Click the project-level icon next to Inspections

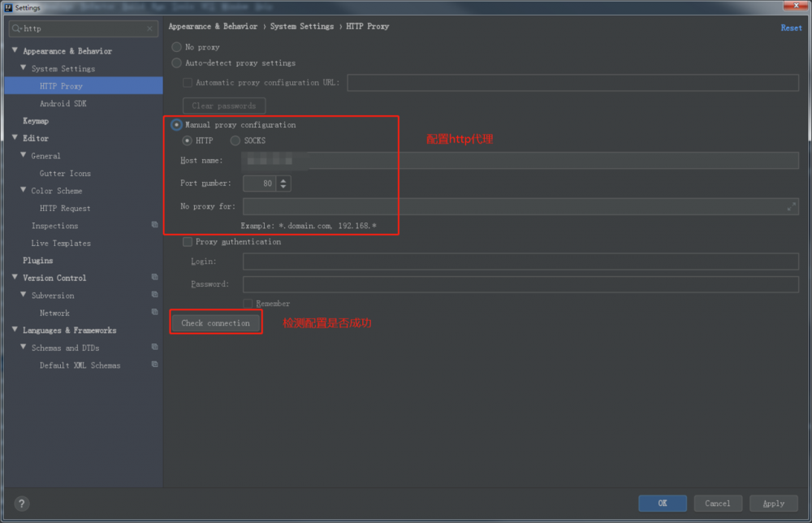pyautogui.click(x=154, y=225)
